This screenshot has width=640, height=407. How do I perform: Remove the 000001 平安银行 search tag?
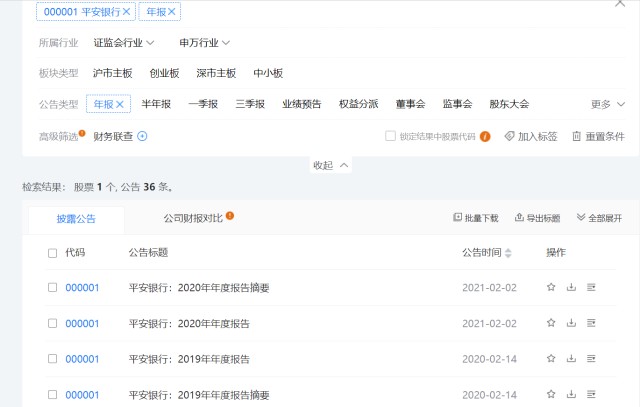point(125,12)
